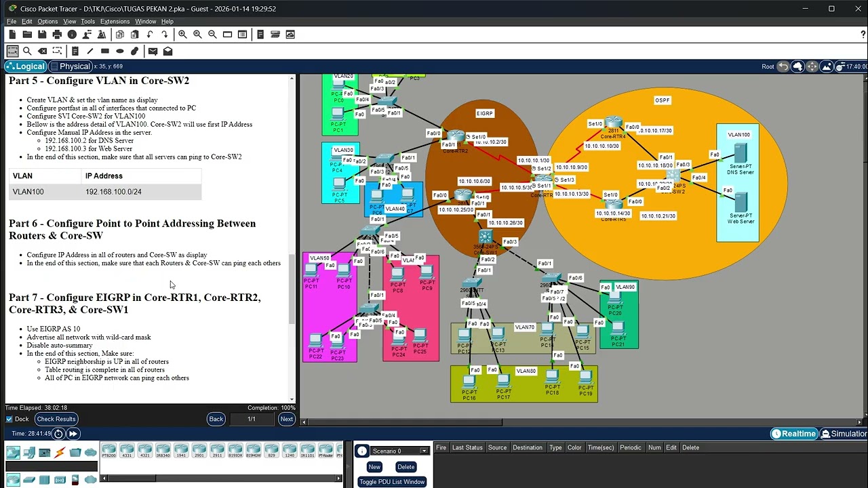Create a new file from the toolbar
The width and height of the screenshot is (868, 488).
tap(12, 35)
